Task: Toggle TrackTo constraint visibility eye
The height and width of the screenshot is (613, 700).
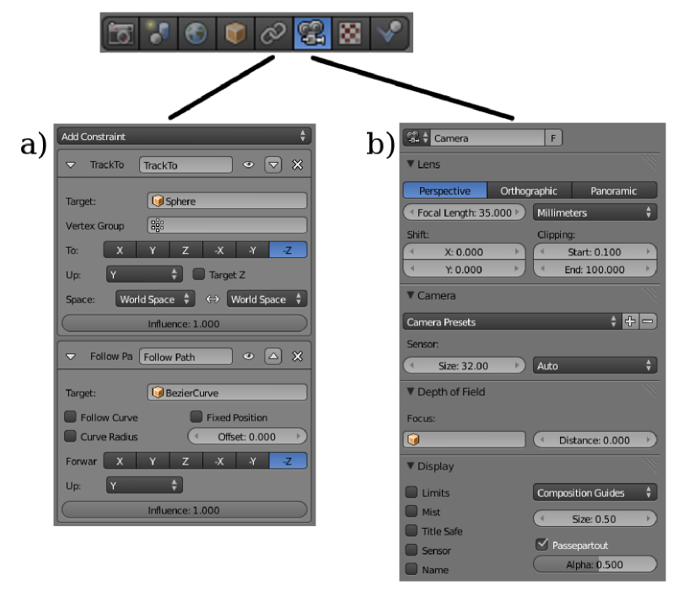Action: pyautogui.click(x=249, y=165)
